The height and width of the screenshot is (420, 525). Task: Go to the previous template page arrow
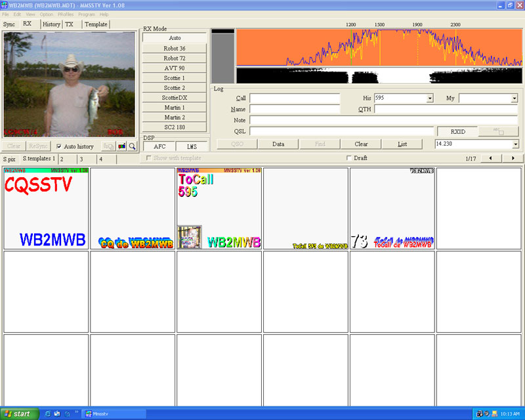click(491, 158)
